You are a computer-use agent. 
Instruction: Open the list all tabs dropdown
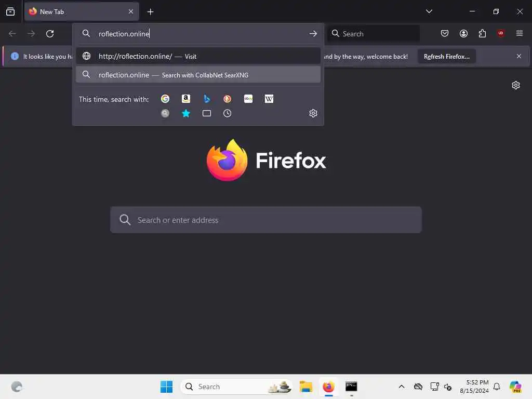[x=429, y=11]
